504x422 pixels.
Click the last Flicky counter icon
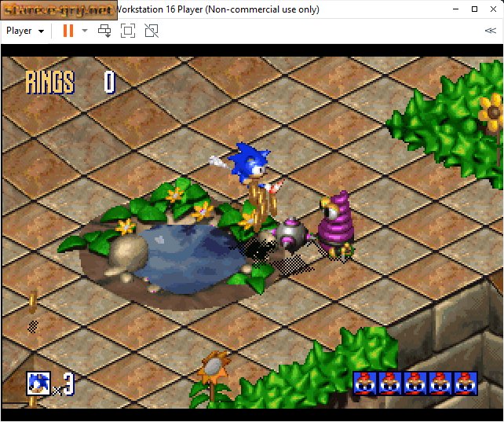coord(466,383)
